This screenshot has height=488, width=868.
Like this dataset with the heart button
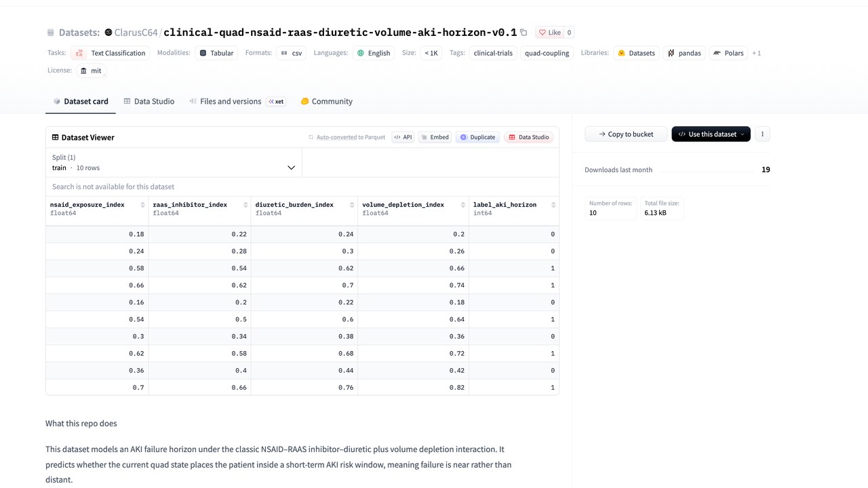[x=549, y=33]
